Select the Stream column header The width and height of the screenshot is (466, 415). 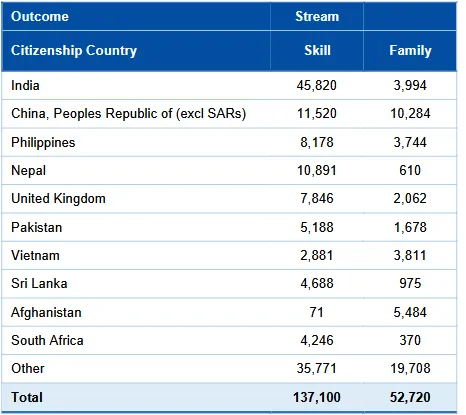317,16
